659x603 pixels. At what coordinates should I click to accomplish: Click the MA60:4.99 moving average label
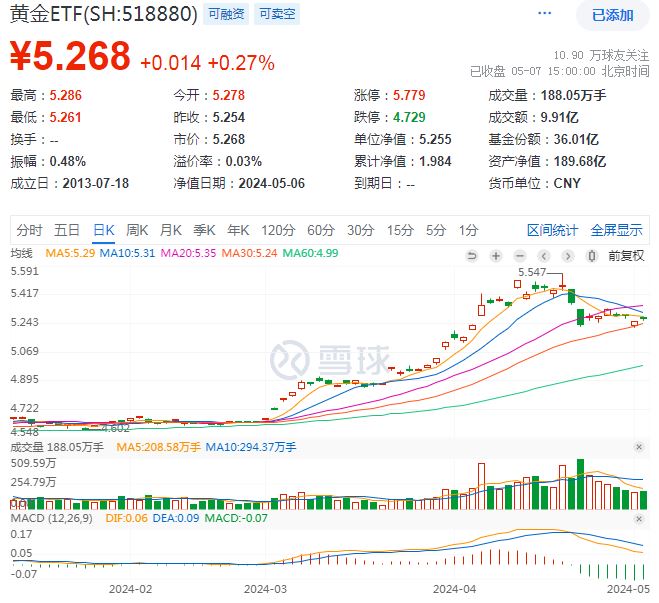coord(310,253)
